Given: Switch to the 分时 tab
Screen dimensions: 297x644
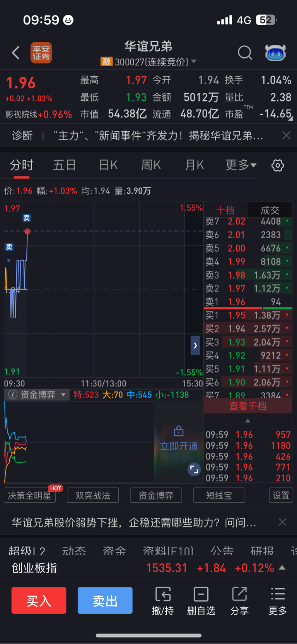Looking at the screenshot, I should 22,165.
